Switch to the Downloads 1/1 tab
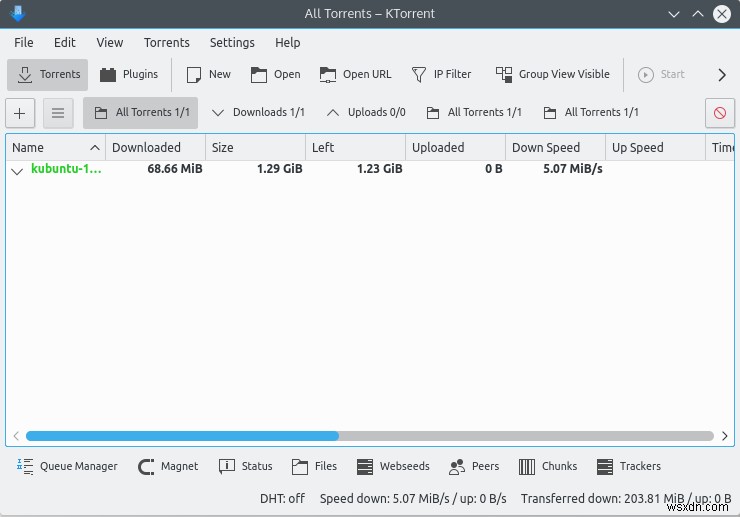The image size is (740, 517). click(258, 113)
